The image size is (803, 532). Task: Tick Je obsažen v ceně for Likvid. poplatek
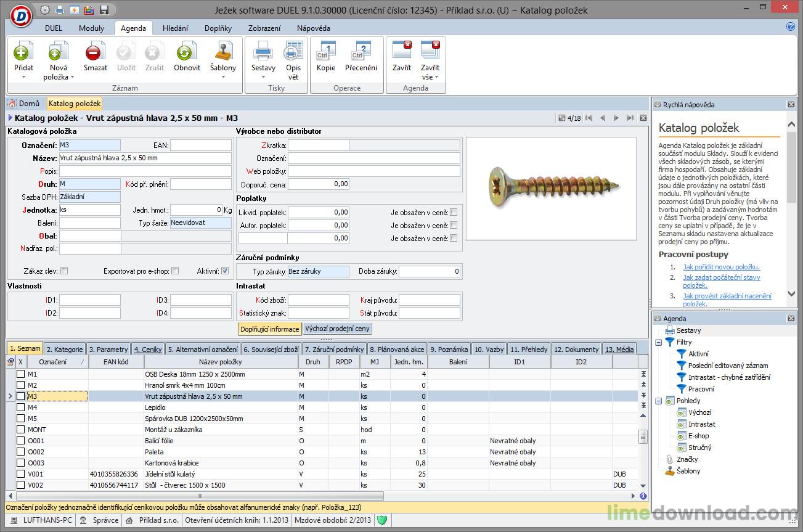point(454,212)
